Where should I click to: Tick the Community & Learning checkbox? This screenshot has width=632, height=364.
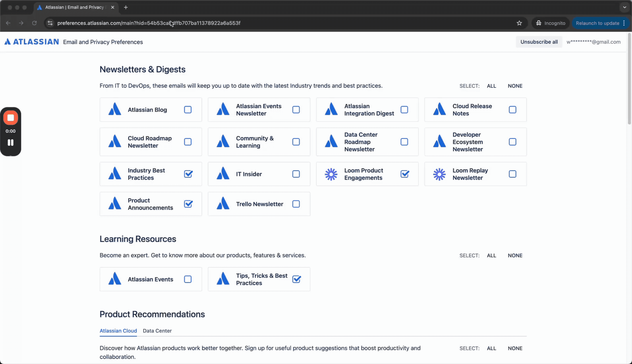[x=296, y=142]
